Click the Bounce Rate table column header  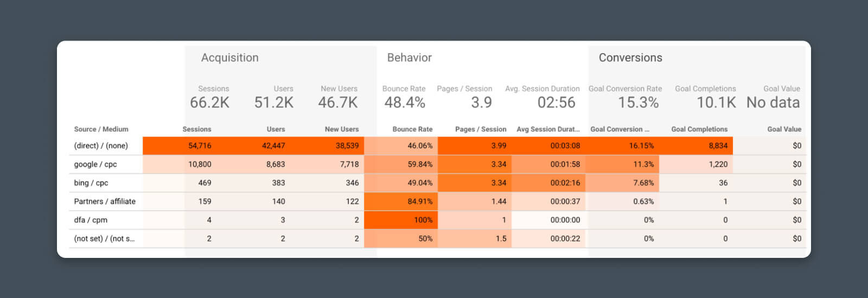(x=412, y=129)
